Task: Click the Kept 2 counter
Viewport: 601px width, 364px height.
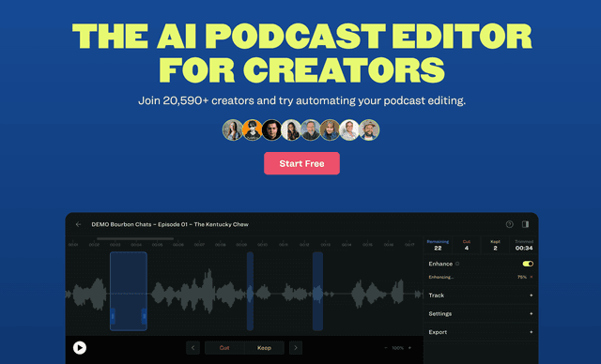Action: point(495,245)
